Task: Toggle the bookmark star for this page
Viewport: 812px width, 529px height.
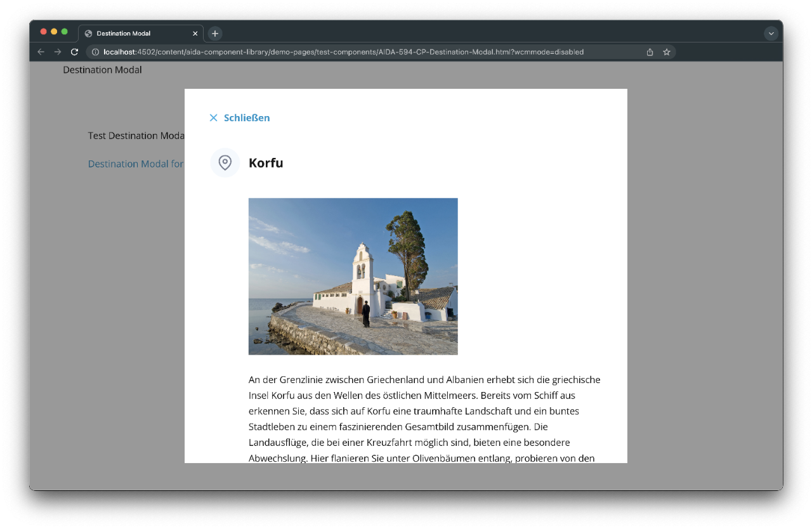Action: click(x=667, y=51)
